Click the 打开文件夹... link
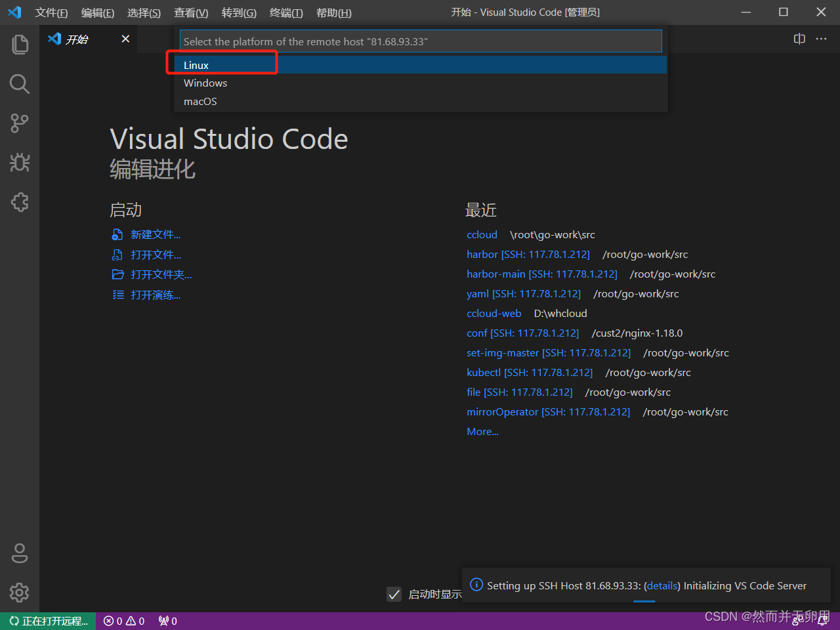The height and width of the screenshot is (630, 840). (x=161, y=274)
